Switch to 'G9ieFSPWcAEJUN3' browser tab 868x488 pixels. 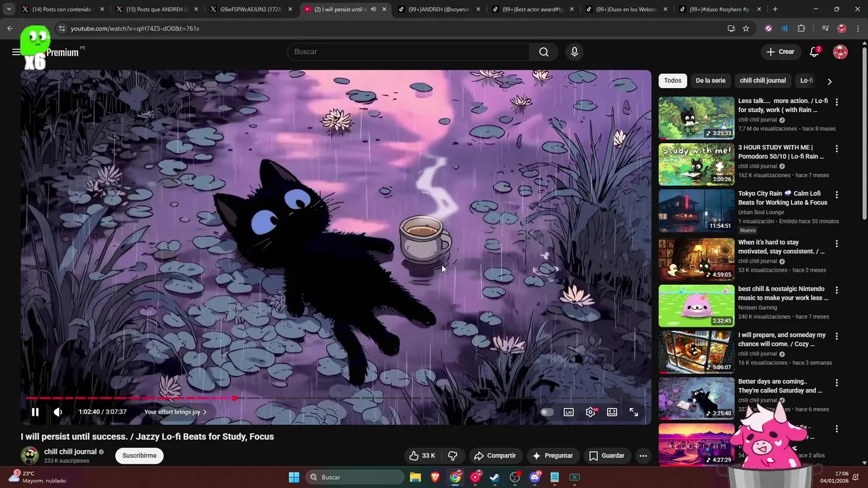click(250, 9)
